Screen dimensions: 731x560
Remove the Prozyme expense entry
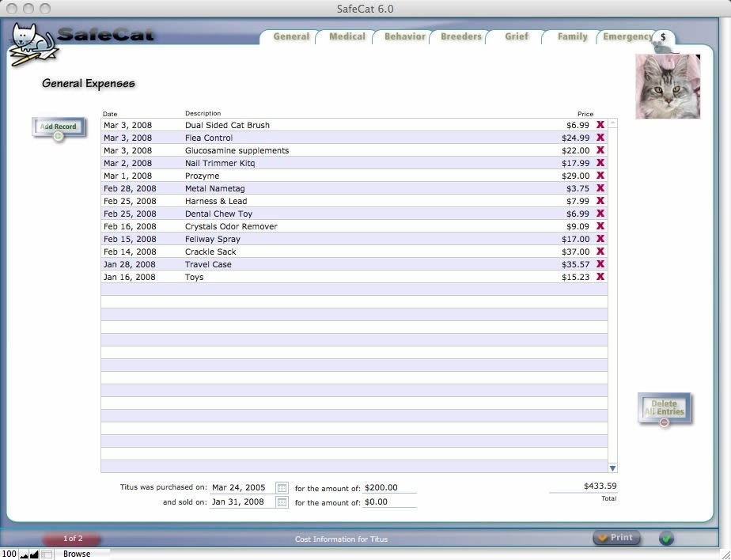click(x=600, y=176)
